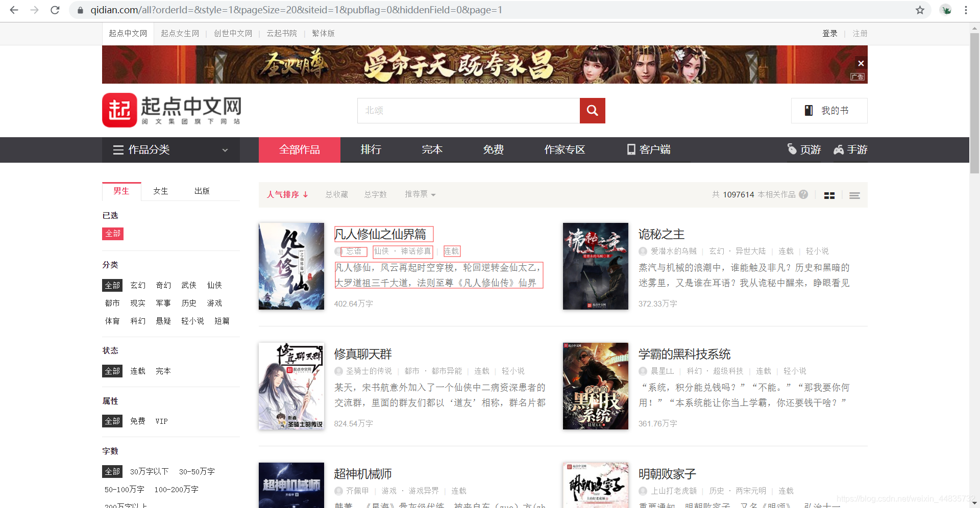This screenshot has height=508, width=980.
Task: Select the 女生 tab
Action: [161, 191]
